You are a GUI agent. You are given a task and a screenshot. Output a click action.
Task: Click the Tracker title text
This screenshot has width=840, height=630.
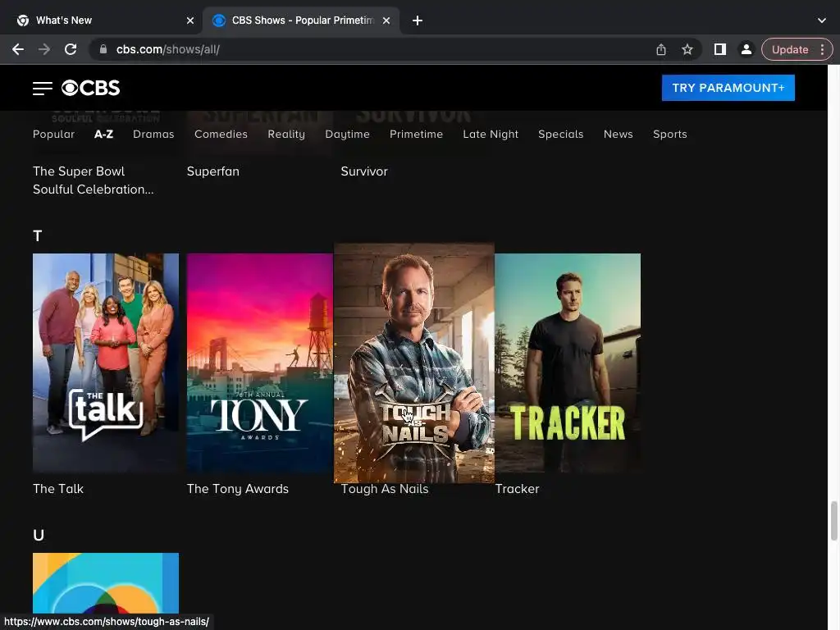517,489
